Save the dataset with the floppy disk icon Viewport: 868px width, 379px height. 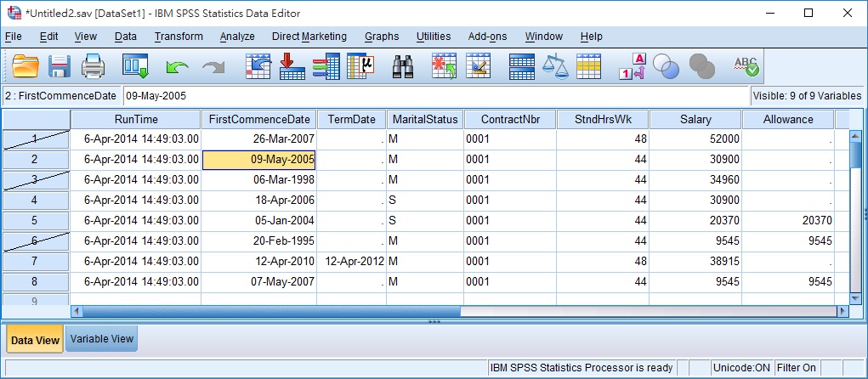(60, 65)
